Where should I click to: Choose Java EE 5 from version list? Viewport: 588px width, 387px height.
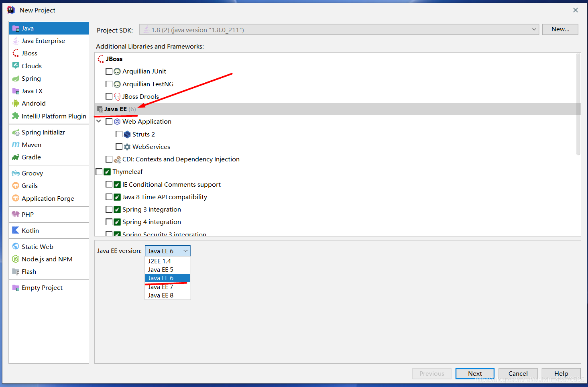(x=167, y=270)
